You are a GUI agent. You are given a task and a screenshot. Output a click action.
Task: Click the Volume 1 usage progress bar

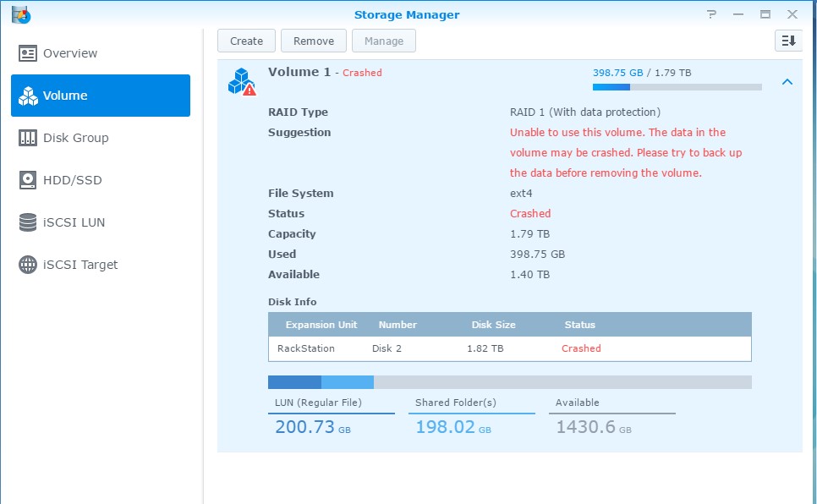[677, 86]
